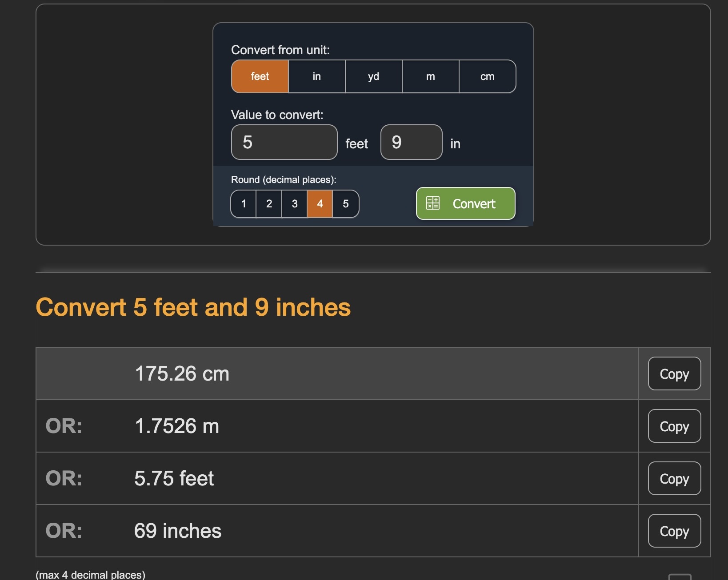The height and width of the screenshot is (580, 728).
Task: Choose yd as the unit to convert from
Action: click(373, 76)
